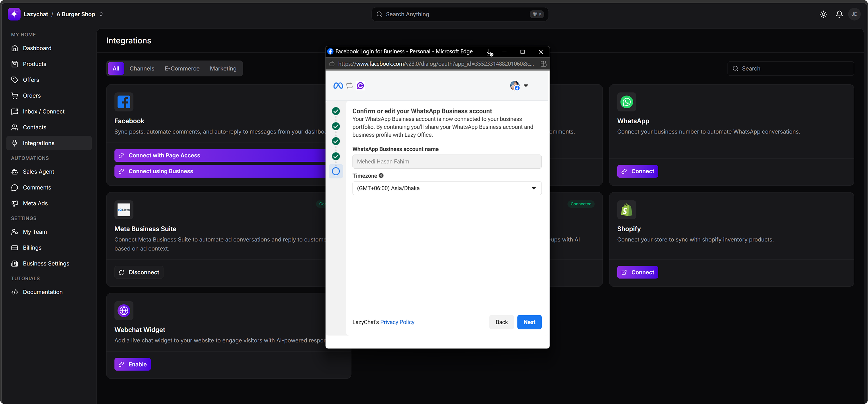Expand the A Burger Shop workspace switcher

pyautogui.click(x=101, y=14)
